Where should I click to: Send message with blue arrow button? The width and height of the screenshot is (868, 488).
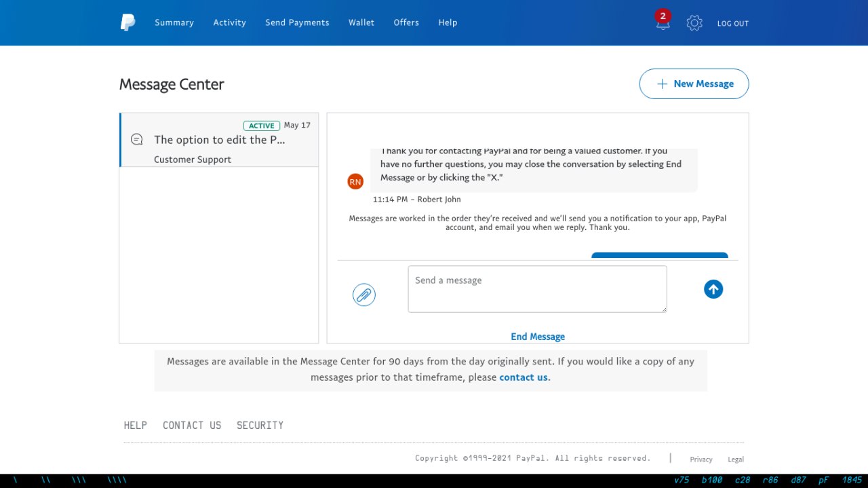point(713,289)
